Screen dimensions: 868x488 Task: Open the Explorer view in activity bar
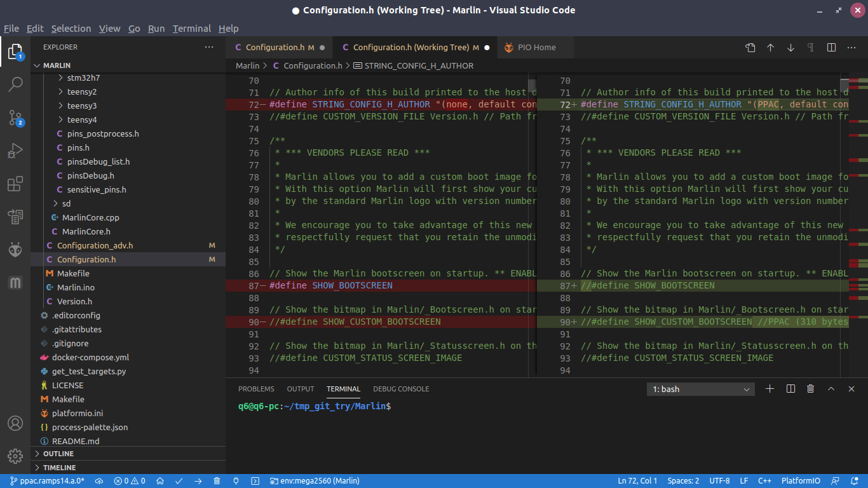coord(15,51)
